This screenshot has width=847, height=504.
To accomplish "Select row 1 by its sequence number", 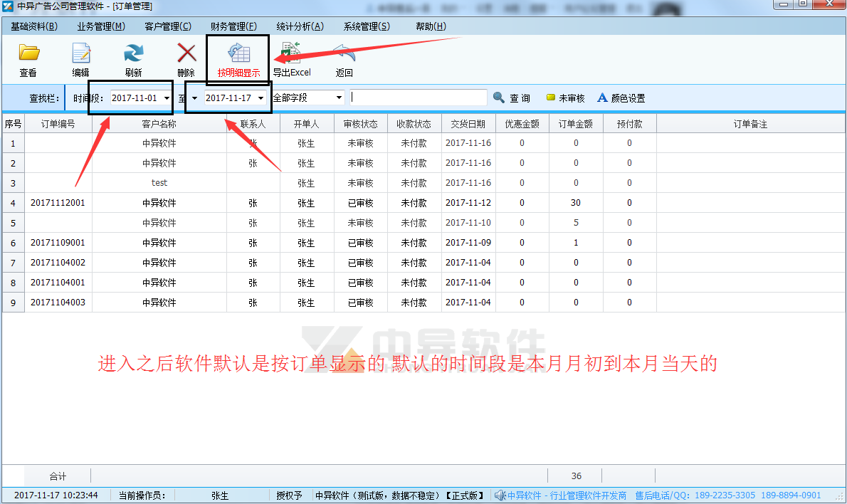I will pos(13,143).
